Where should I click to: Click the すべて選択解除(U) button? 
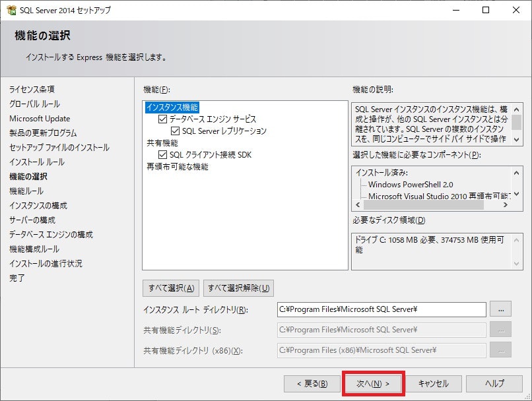(x=238, y=288)
